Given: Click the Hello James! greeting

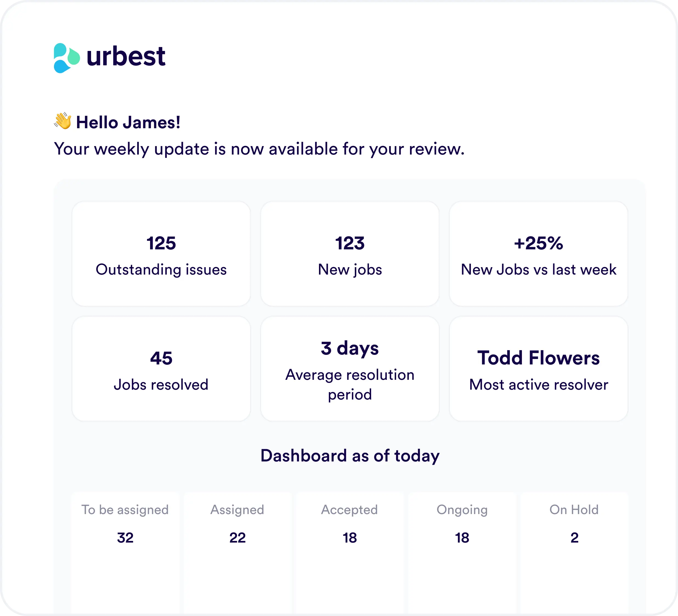Looking at the screenshot, I should pyautogui.click(x=128, y=122).
